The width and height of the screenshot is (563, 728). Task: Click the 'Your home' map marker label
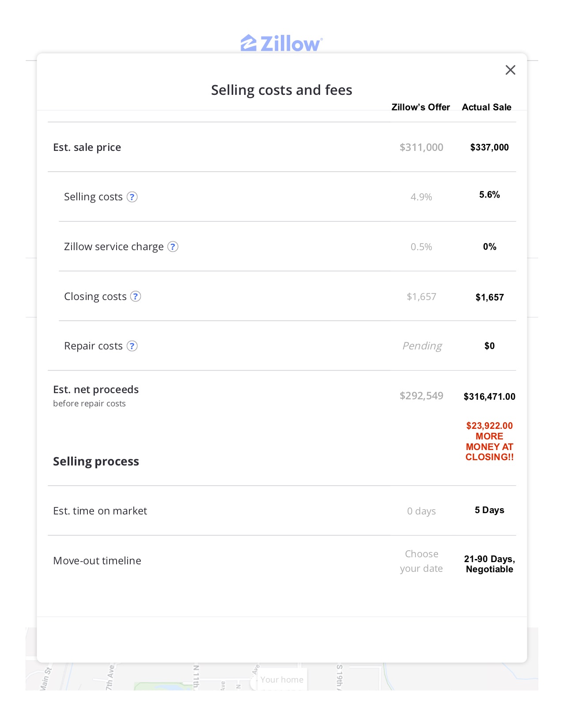click(282, 679)
